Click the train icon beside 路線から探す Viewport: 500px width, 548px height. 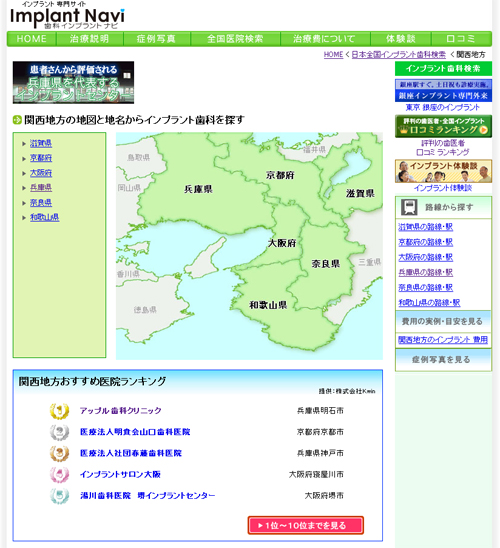409,207
